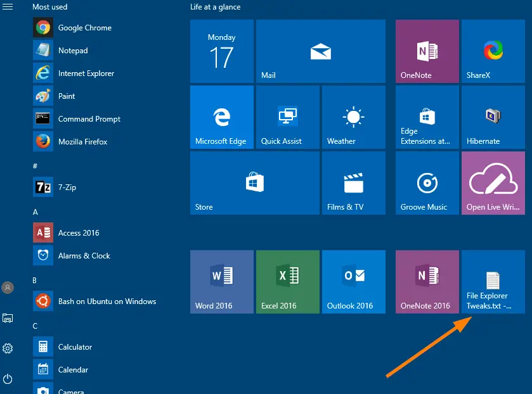
Task: Open the Quick Assist tile
Action: [288, 117]
